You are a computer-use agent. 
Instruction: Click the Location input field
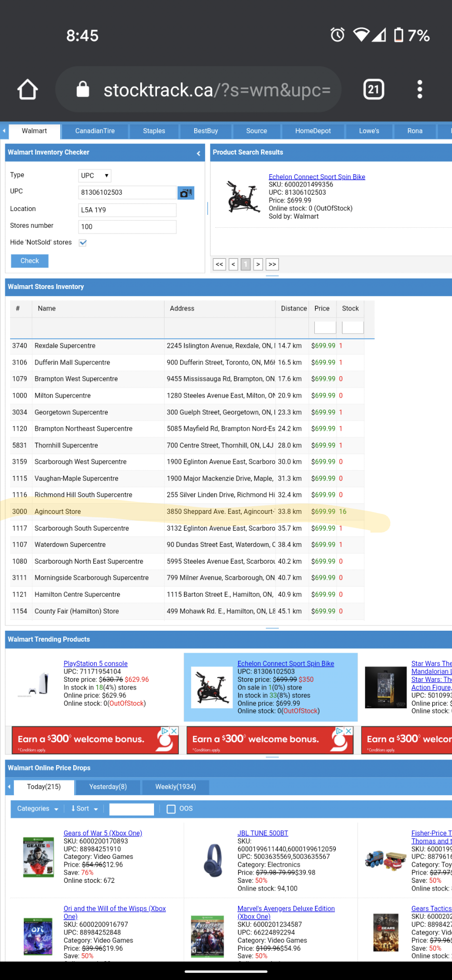127,210
